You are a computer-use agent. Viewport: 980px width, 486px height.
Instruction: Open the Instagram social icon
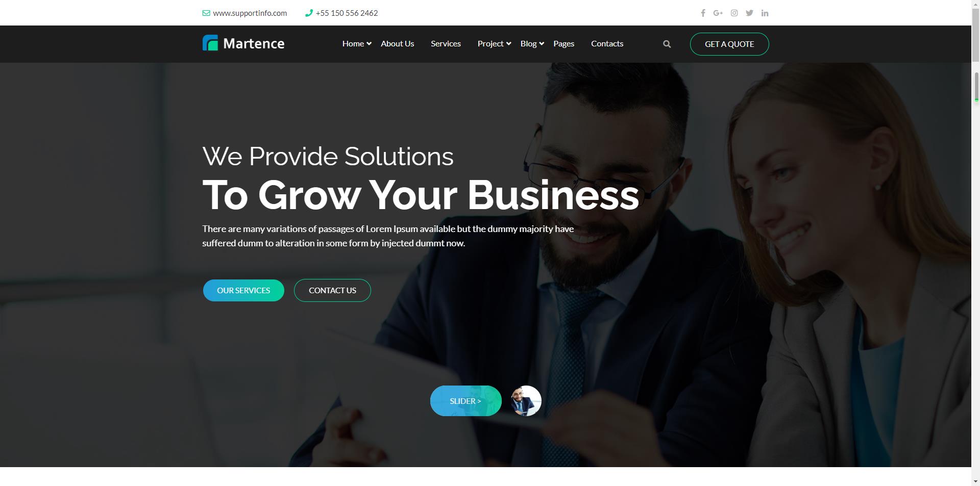[734, 13]
